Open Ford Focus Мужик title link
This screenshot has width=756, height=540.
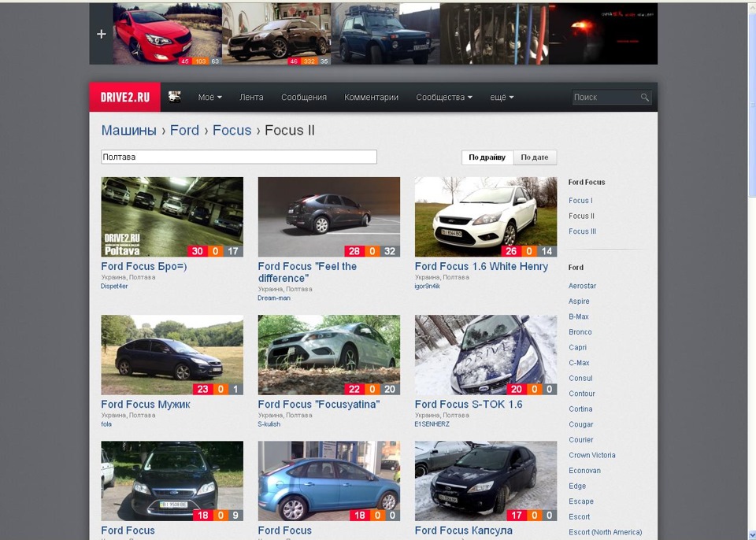pyautogui.click(x=146, y=404)
